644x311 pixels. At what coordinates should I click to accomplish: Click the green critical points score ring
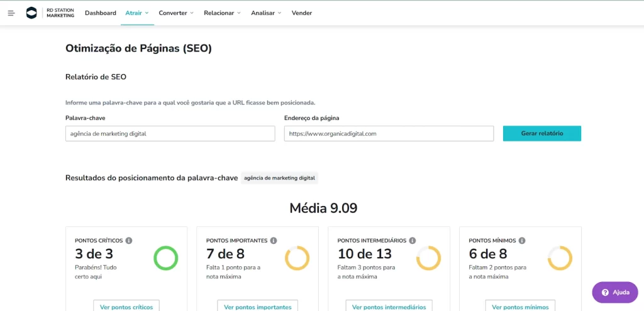tap(166, 258)
